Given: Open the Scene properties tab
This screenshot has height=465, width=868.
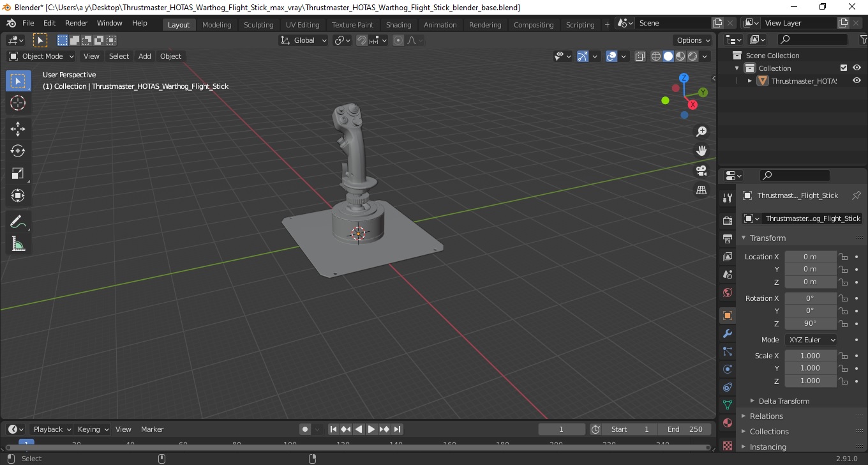Looking at the screenshot, I should click(x=727, y=274).
